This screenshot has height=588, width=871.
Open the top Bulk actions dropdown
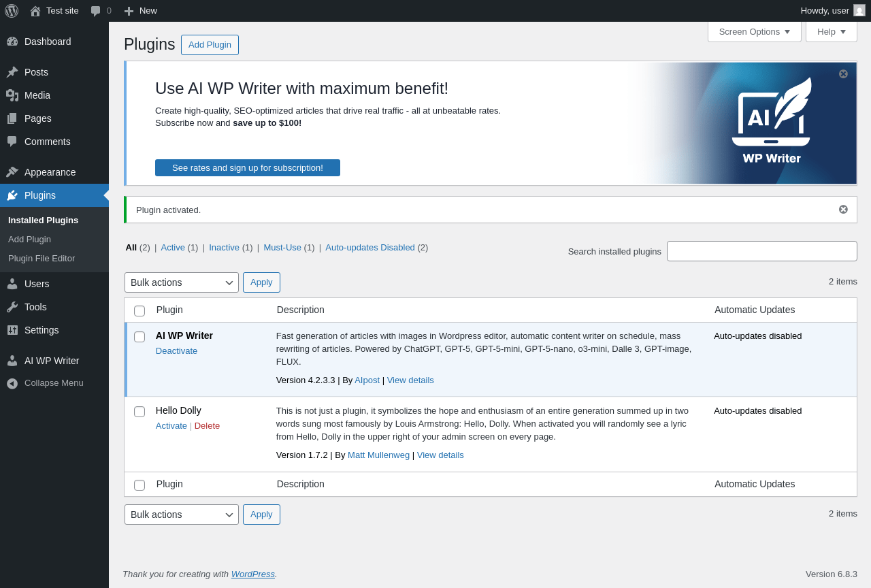pos(182,282)
